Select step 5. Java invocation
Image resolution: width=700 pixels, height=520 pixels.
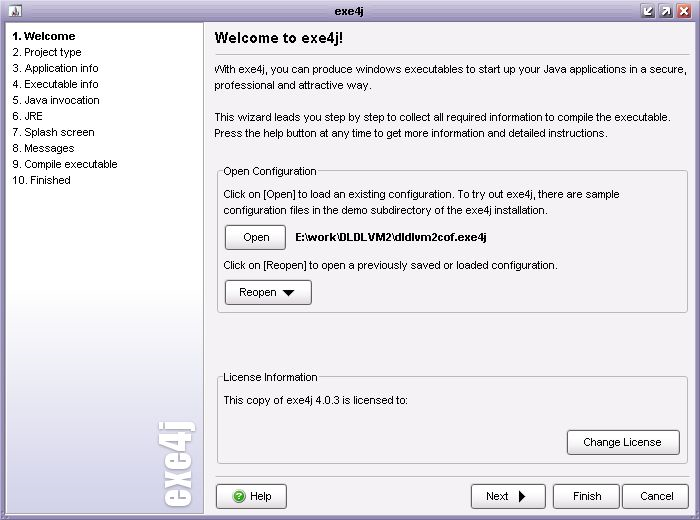(x=56, y=100)
